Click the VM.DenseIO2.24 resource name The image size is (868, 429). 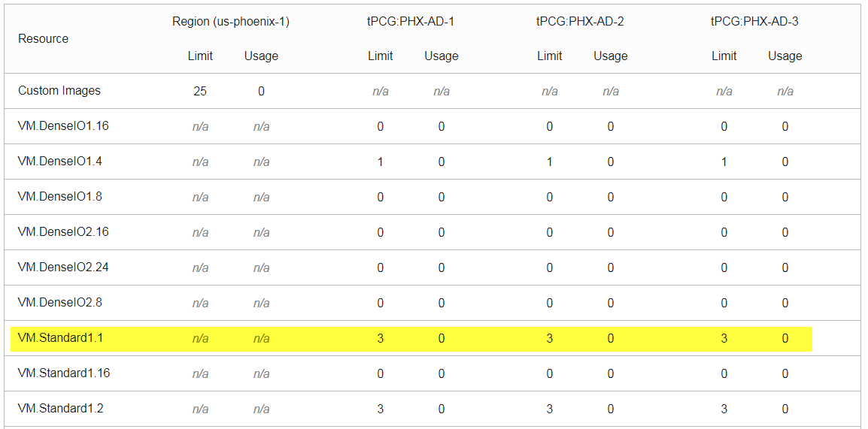tap(63, 267)
